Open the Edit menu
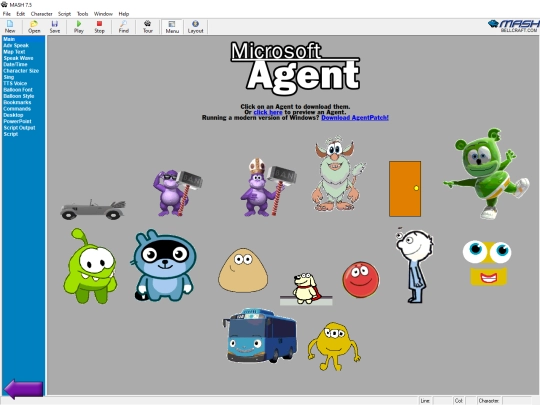Viewport: 540px width, 405px height. (21, 14)
